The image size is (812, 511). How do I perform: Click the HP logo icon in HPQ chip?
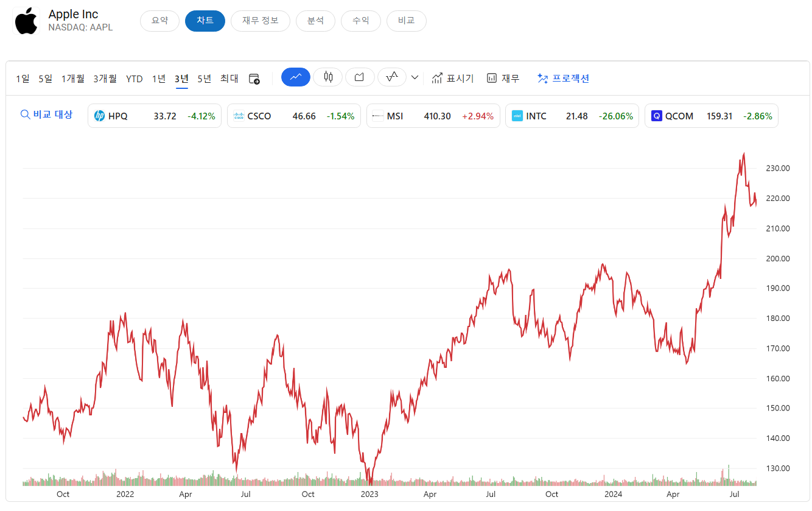click(99, 116)
